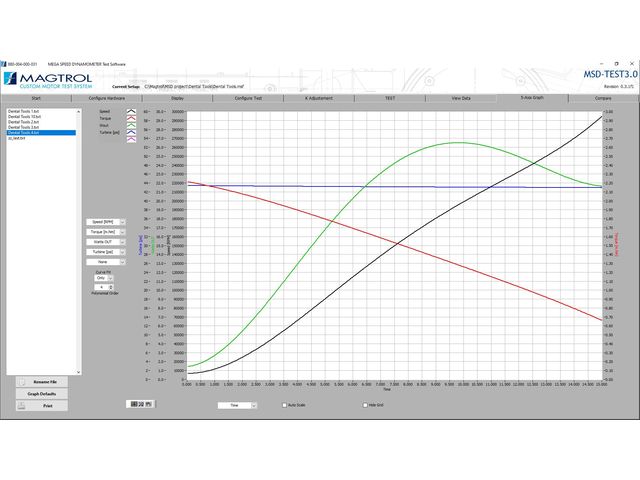This screenshot has height=480, width=640.
Task: Click the printer icon on Print
Action: pyautogui.click(x=21, y=406)
